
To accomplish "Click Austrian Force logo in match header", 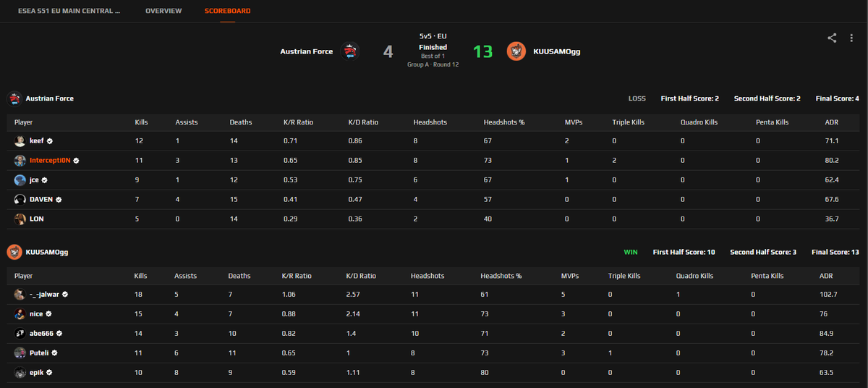I will (x=350, y=51).
